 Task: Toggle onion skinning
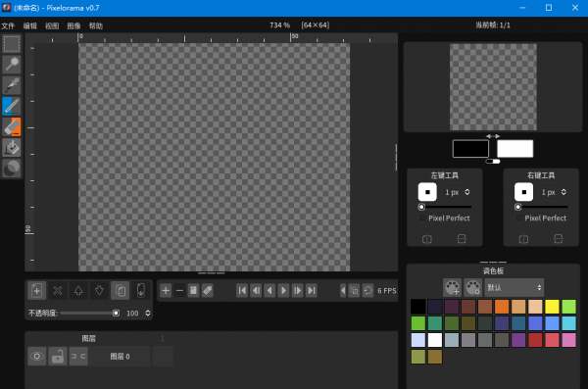click(x=354, y=290)
